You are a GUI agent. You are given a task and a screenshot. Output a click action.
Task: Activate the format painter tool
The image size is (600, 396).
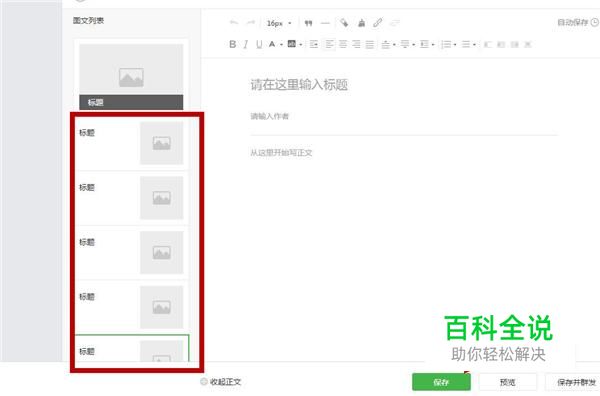pyautogui.click(x=344, y=23)
